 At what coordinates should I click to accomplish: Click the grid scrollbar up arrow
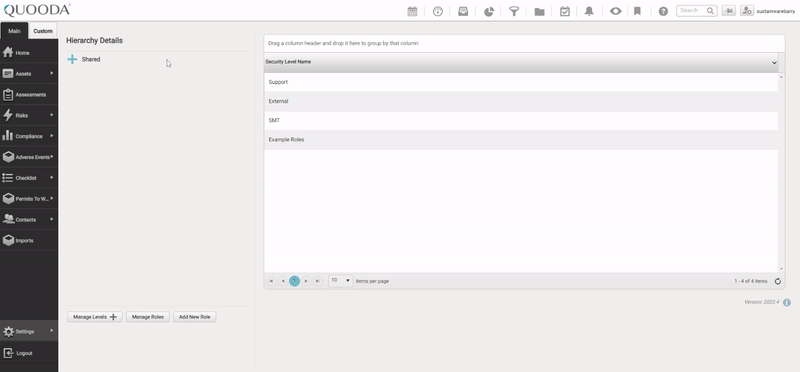(x=781, y=77)
